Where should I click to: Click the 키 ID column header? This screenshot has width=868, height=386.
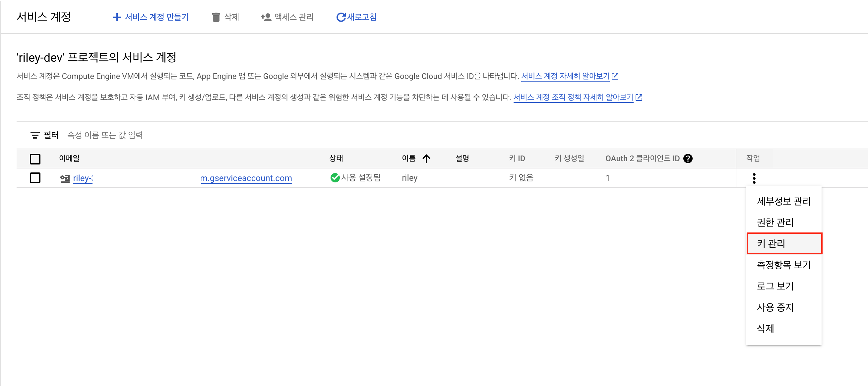point(517,158)
